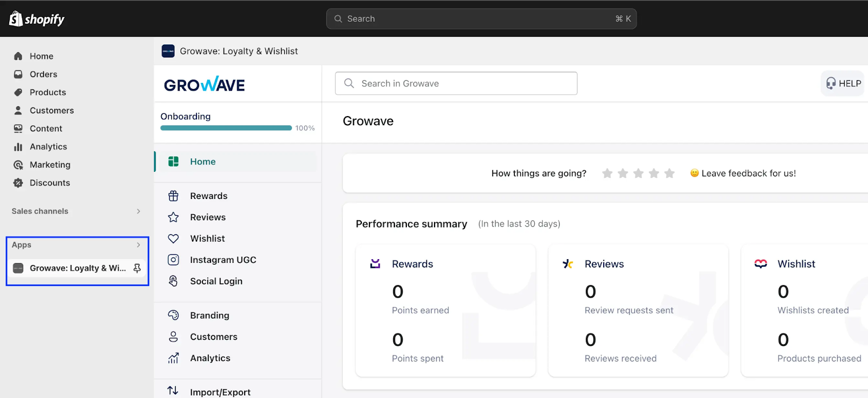Viewport: 868px width, 398px height.
Task: Click the Review requests sent label
Action: [629, 310]
